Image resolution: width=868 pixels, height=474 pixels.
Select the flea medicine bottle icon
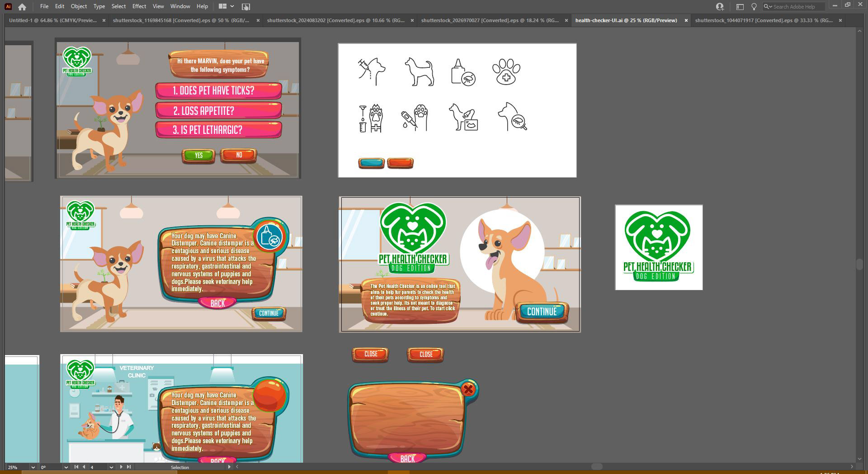(463, 72)
